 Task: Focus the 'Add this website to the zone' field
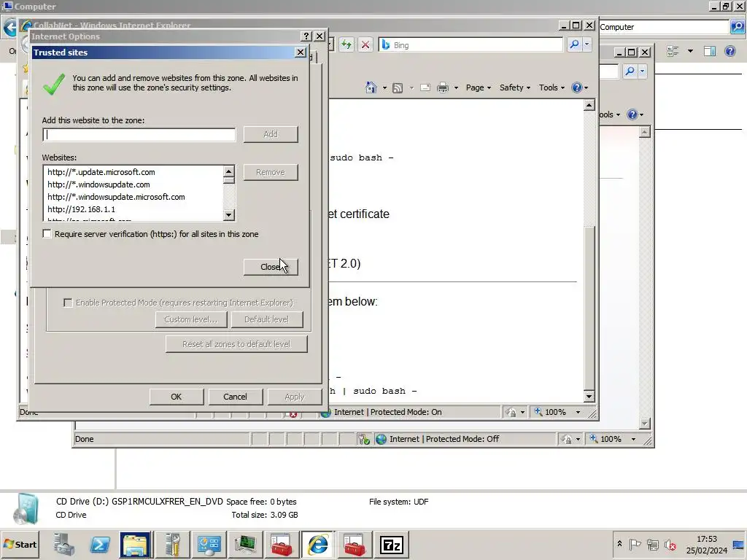139,135
